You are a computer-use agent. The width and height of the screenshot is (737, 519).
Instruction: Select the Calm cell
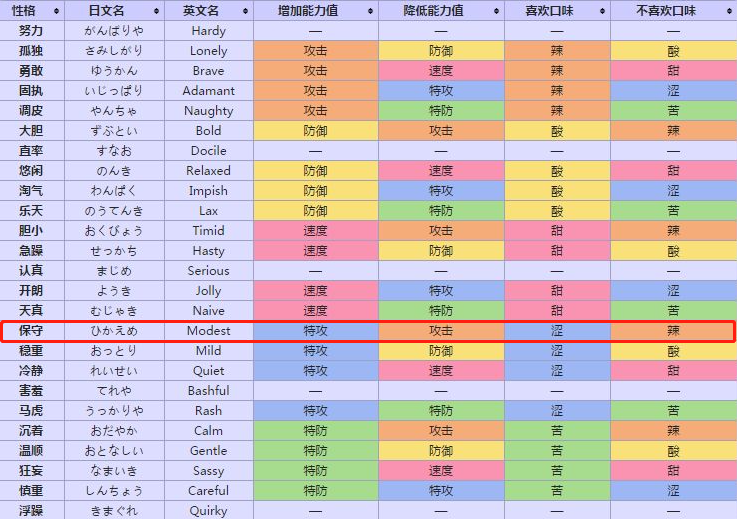[209, 431]
